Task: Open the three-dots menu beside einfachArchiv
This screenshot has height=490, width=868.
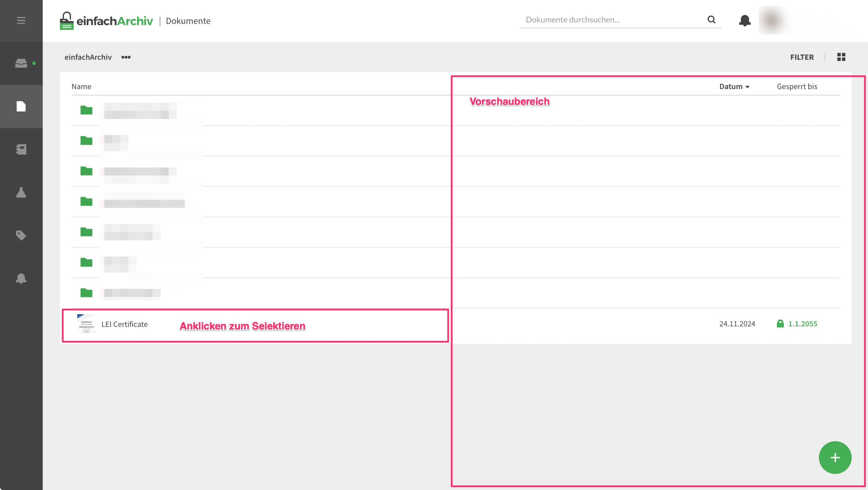Action: [x=126, y=57]
